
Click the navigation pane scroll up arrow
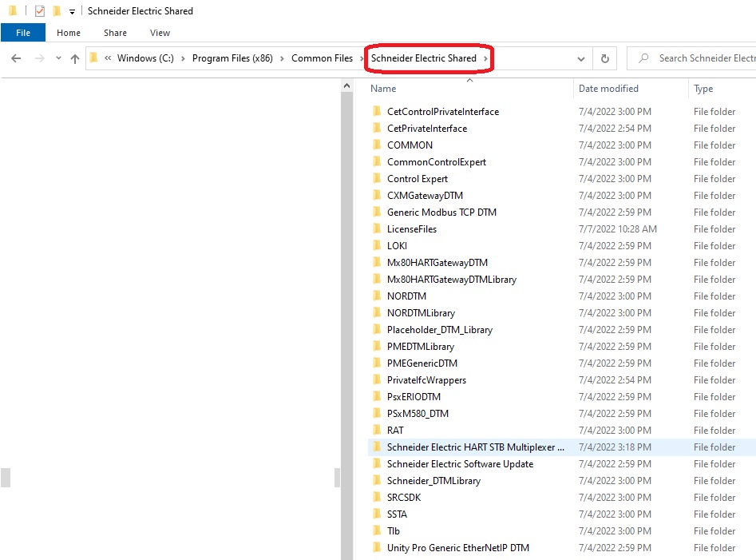(x=346, y=85)
